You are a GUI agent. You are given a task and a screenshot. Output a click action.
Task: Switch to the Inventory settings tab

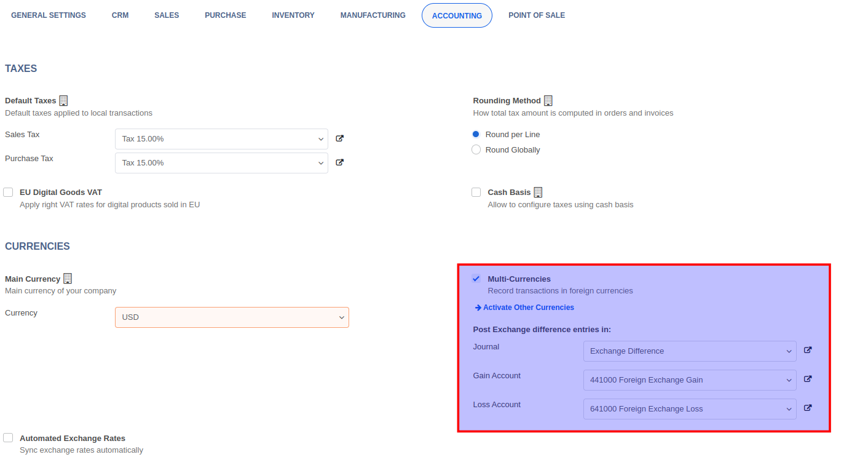pos(293,15)
